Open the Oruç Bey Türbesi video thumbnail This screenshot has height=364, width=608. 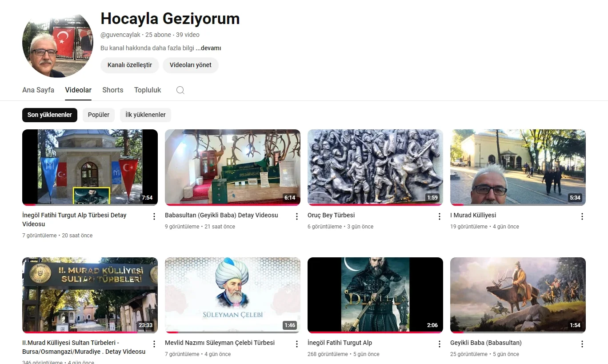tap(375, 167)
